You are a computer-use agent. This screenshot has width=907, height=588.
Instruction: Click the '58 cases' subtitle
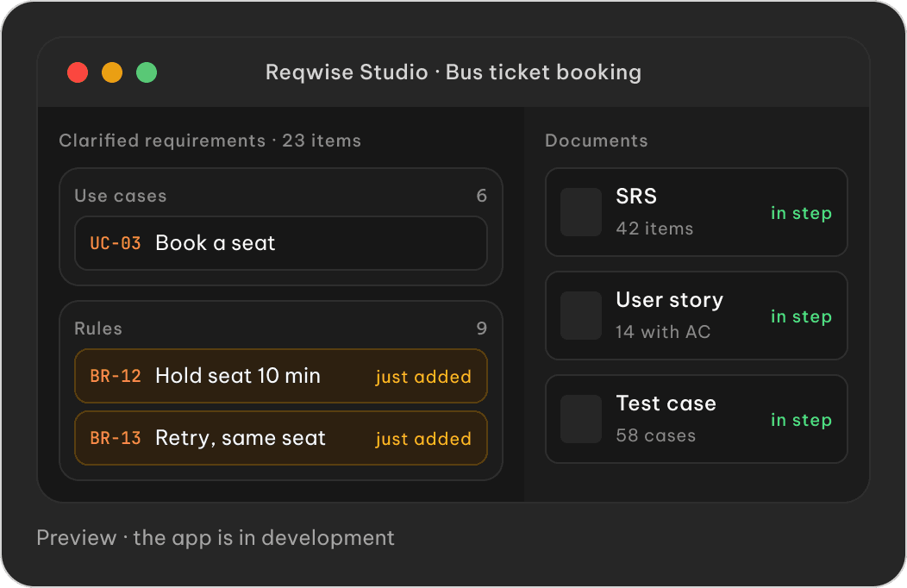coord(656,435)
